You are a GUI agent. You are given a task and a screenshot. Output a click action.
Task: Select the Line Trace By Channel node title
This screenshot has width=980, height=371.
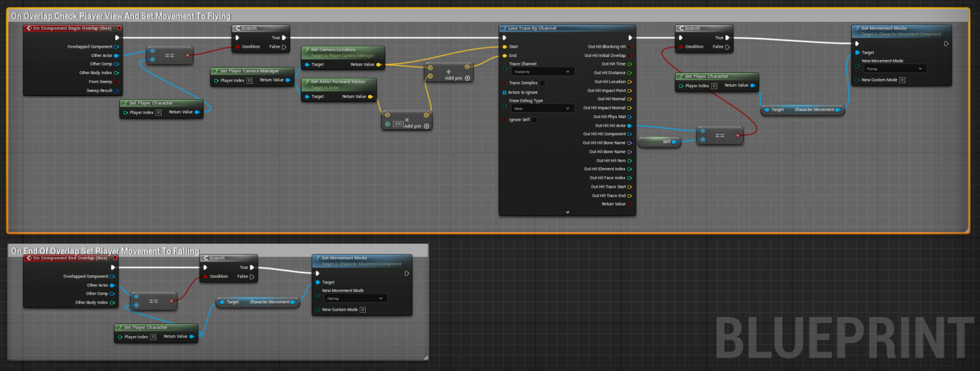[532, 28]
